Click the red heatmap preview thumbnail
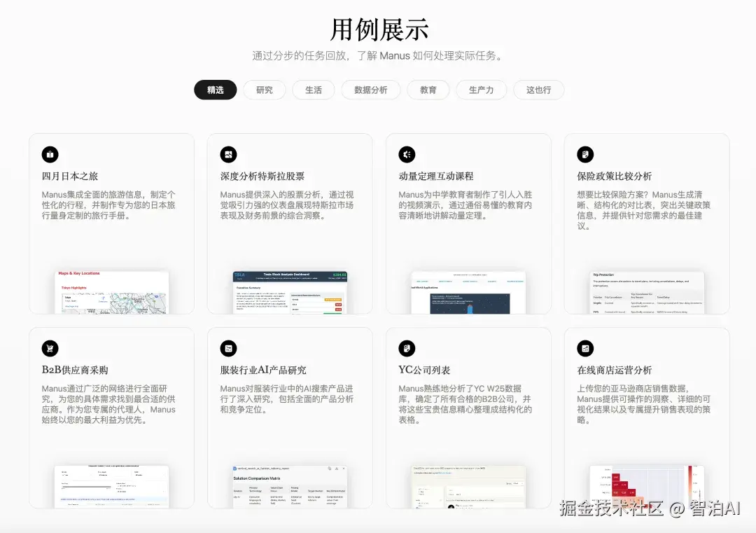 pos(647,486)
